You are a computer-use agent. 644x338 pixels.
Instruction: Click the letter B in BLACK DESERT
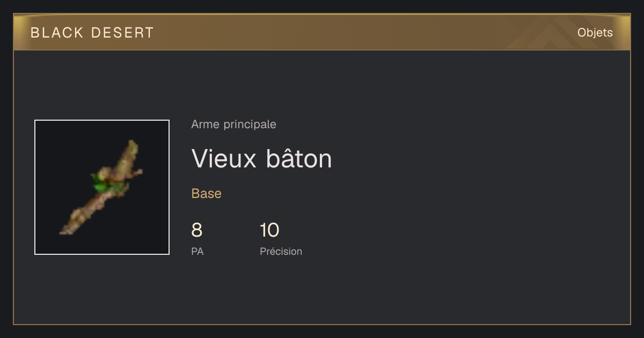point(35,33)
